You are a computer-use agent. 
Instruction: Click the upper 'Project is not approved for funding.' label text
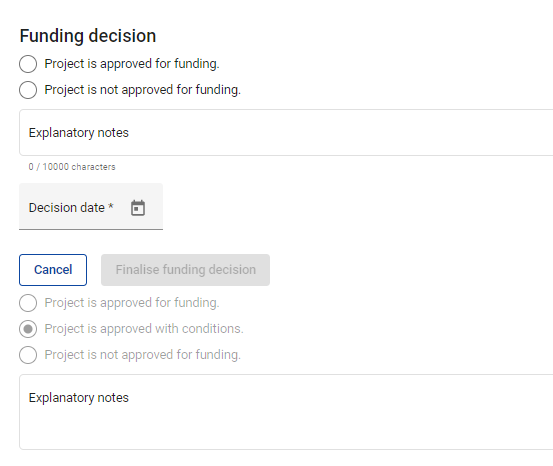click(x=142, y=90)
